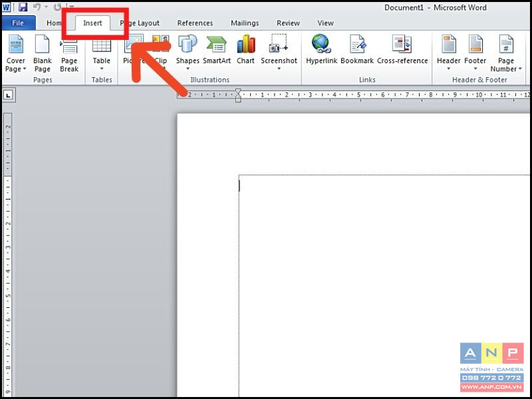This screenshot has height=399, width=532.
Task: Click the Hyperlink globe icon
Action: pyautogui.click(x=321, y=44)
